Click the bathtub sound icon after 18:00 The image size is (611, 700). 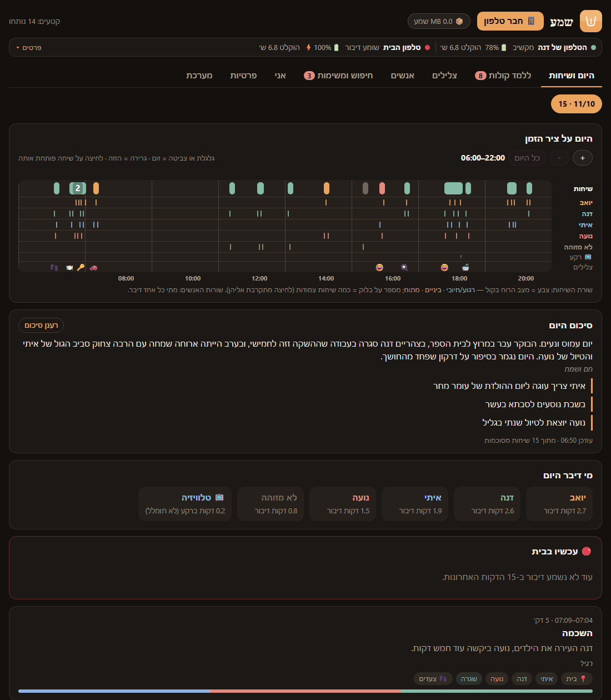pyautogui.click(x=465, y=267)
